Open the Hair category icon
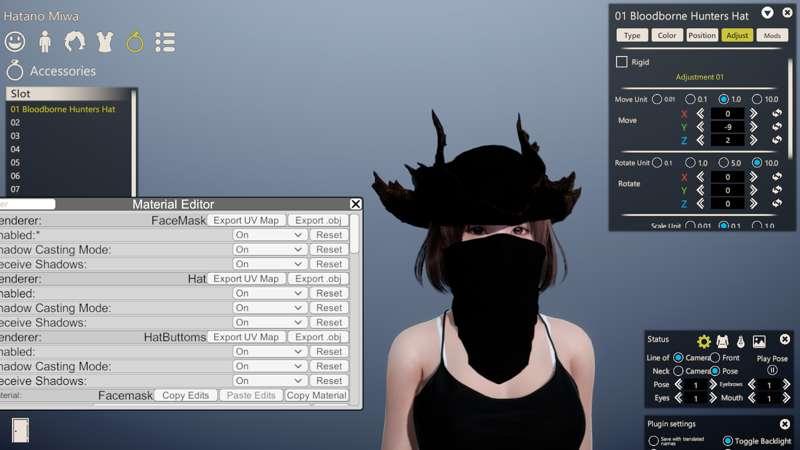 pos(75,41)
